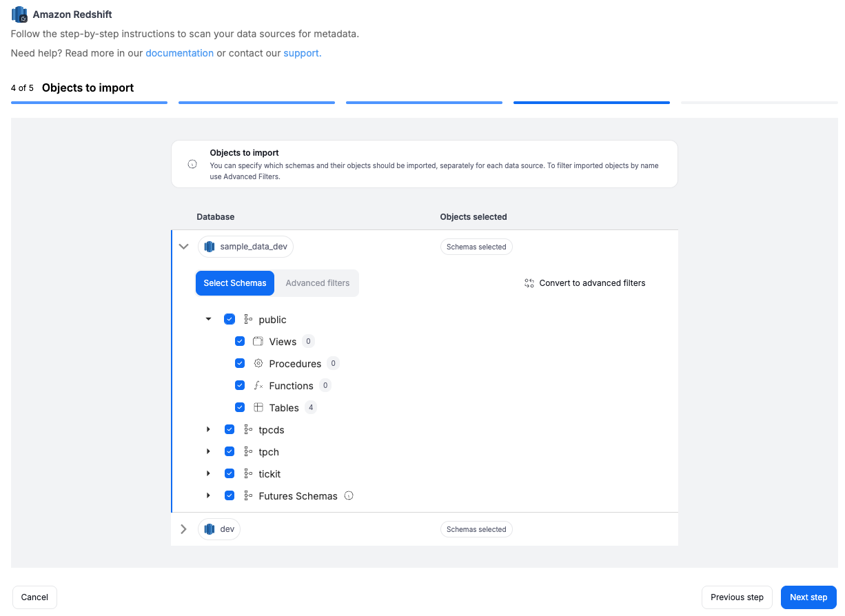Expand the dev database row
The image size is (845, 616).
(183, 529)
